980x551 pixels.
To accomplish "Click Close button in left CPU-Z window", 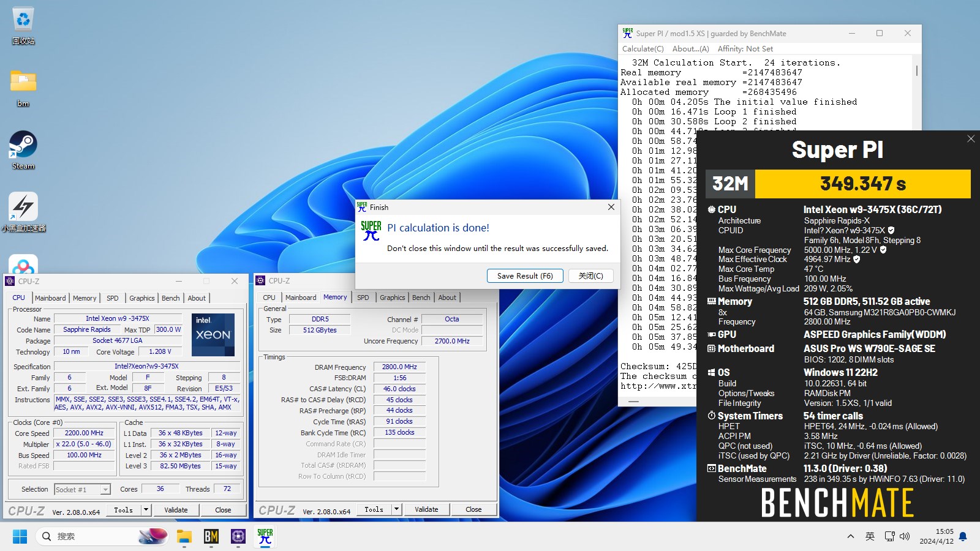I will pyautogui.click(x=223, y=510).
